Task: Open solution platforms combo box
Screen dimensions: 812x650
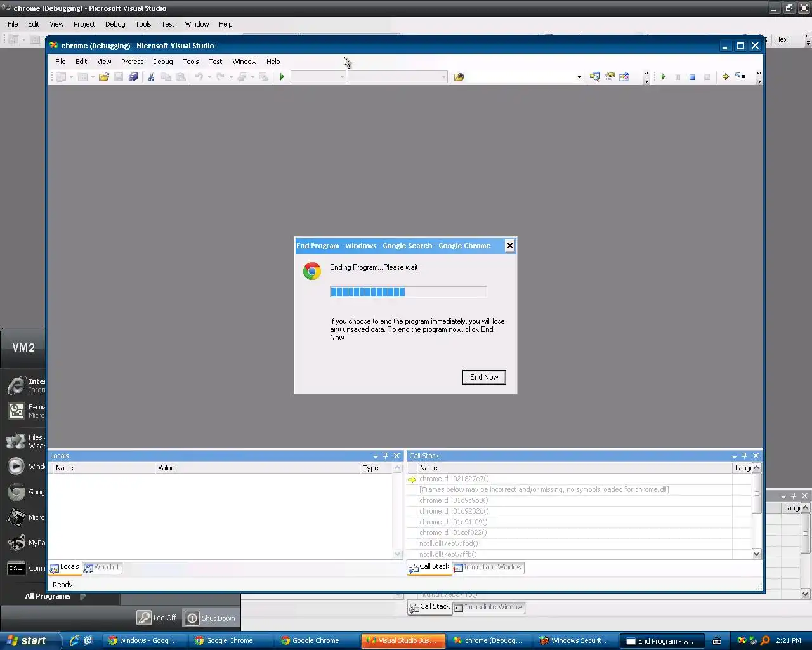Action: [397, 77]
